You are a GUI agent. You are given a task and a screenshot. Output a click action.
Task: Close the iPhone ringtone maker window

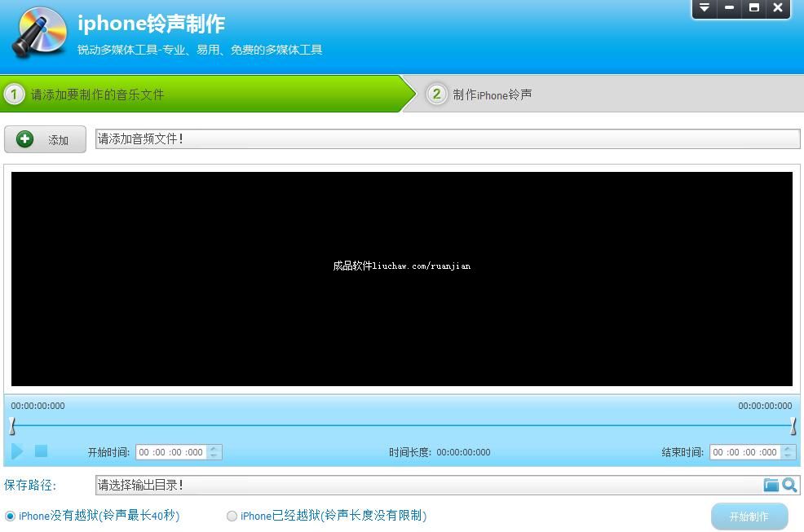[x=778, y=8]
